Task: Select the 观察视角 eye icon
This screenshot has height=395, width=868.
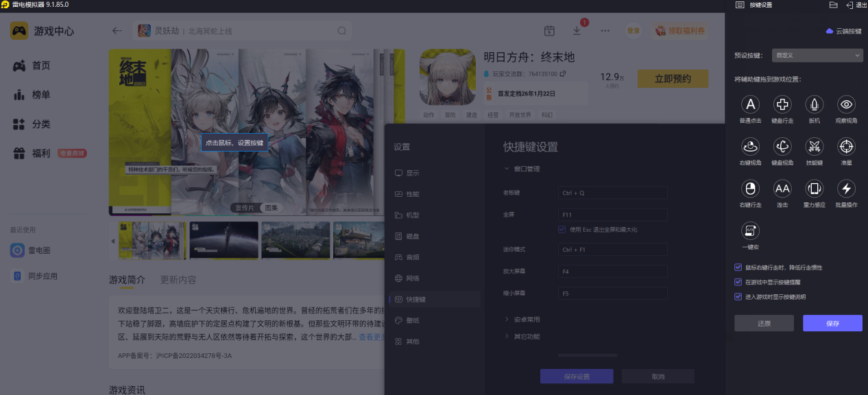Action: coord(846,104)
